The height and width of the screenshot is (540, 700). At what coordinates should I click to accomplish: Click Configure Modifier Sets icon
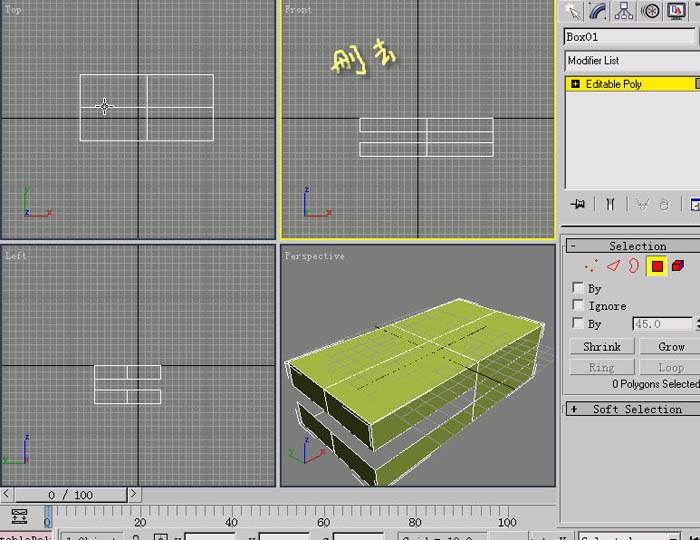[x=695, y=204]
